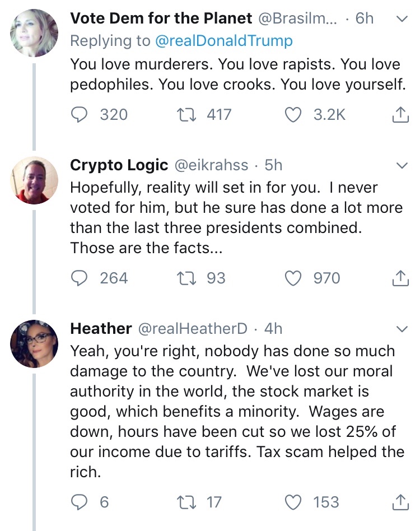
Task: Retweet Crypto Logic's tweet
Action: (x=183, y=278)
